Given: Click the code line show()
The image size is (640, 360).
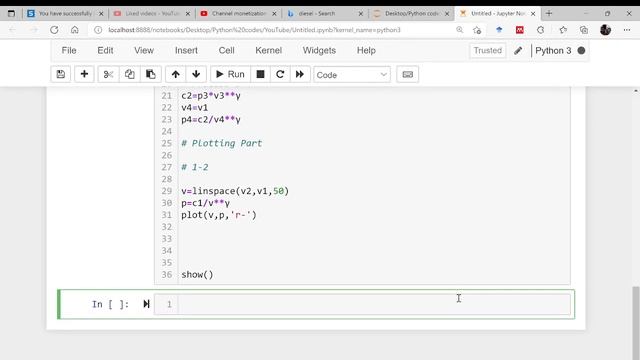Looking at the screenshot, I should [x=197, y=275].
